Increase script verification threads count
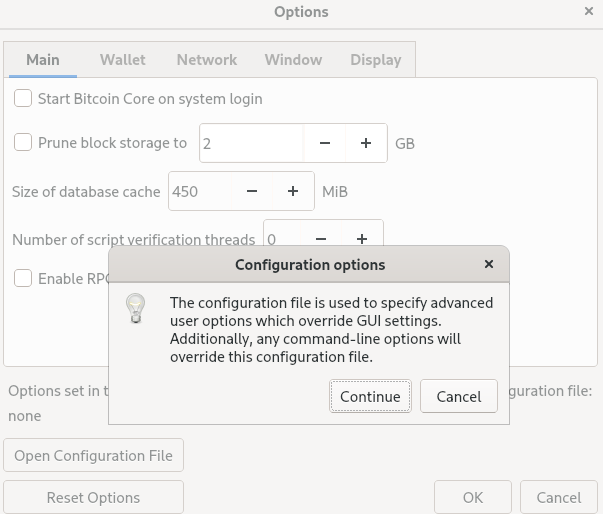The width and height of the screenshot is (603, 514). (x=362, y=239)
